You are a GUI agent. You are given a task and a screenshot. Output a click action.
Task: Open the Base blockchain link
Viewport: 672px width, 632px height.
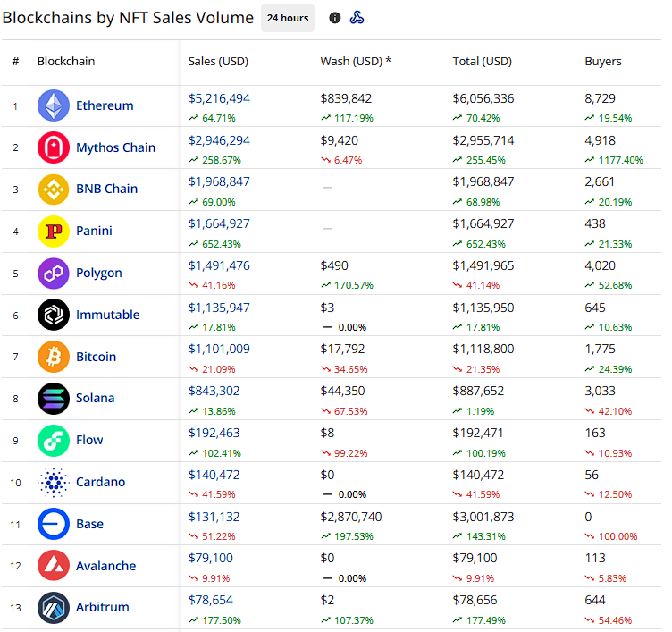click(89, 524)
